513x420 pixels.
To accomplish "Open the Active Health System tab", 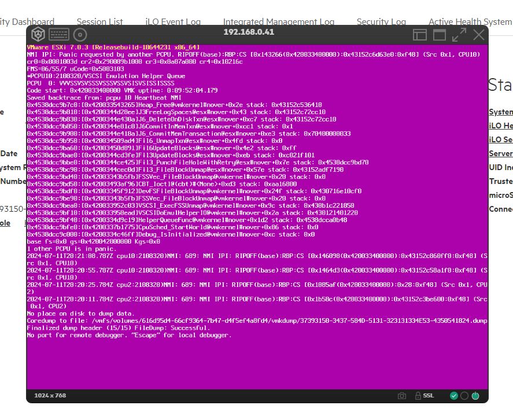I will click(470, 21).
